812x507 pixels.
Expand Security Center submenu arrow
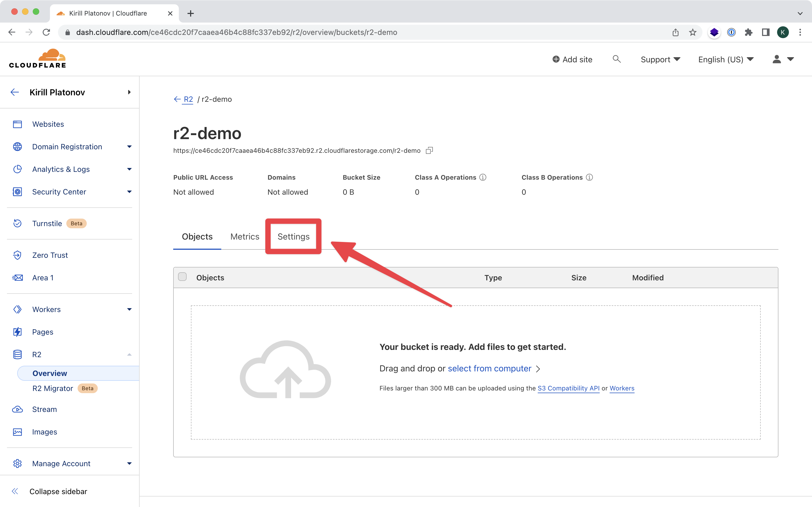click(x=129, y=191)
